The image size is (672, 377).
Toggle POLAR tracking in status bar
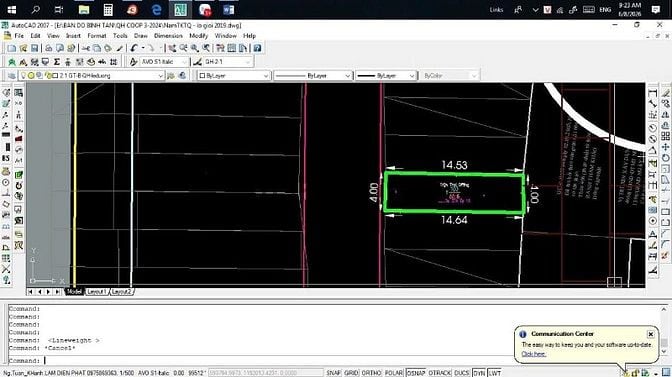393,373
